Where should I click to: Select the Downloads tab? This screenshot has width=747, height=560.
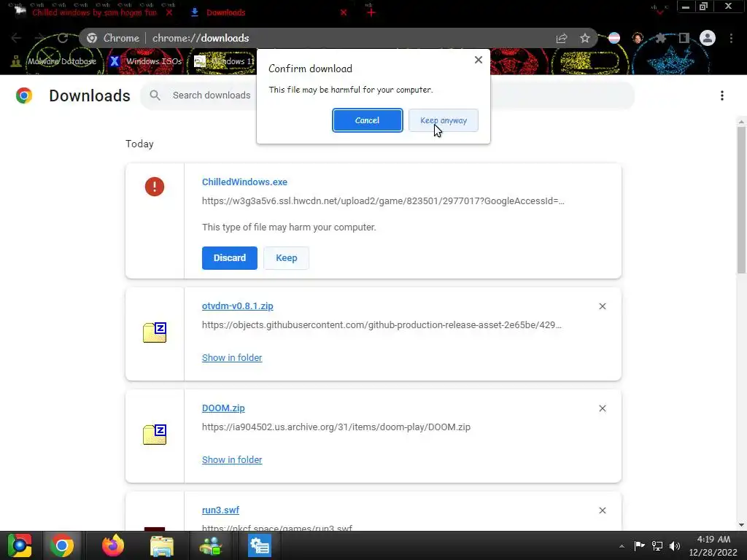point(226,12)
